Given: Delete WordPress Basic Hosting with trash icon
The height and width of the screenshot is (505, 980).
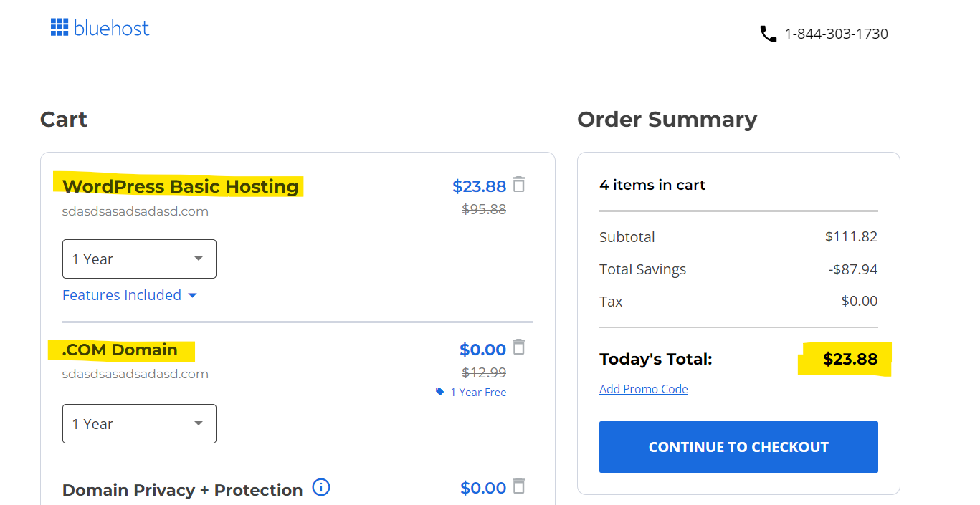Looking at the screenshot, I should (x=519, y=185).
